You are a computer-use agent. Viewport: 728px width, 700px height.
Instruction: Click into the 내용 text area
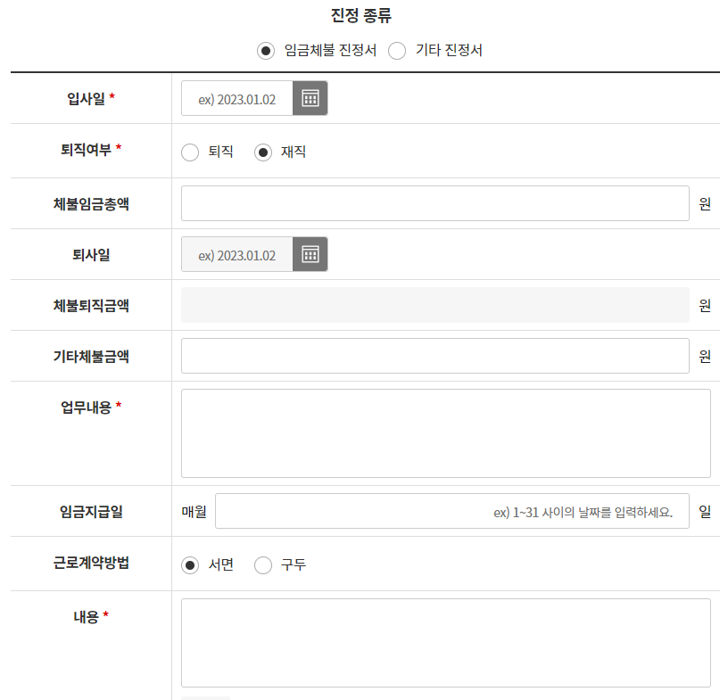(442, 642)
